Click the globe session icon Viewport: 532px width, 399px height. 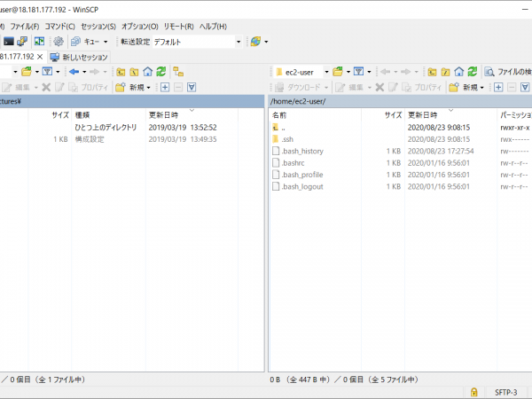[x=255, y=42]
